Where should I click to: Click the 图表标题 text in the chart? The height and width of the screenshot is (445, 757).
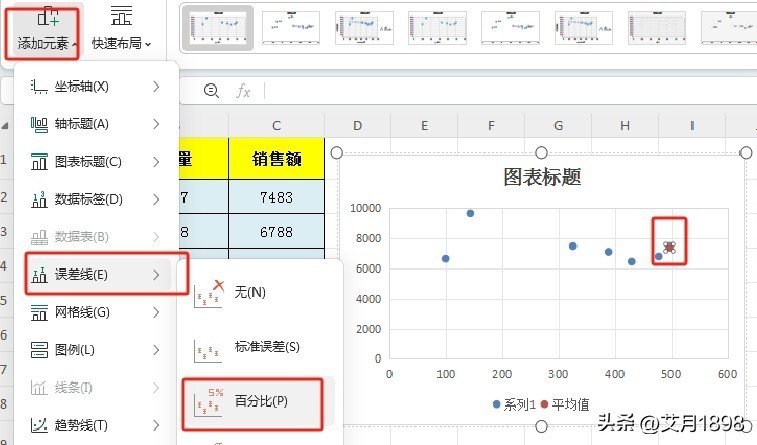pos(541,178)
